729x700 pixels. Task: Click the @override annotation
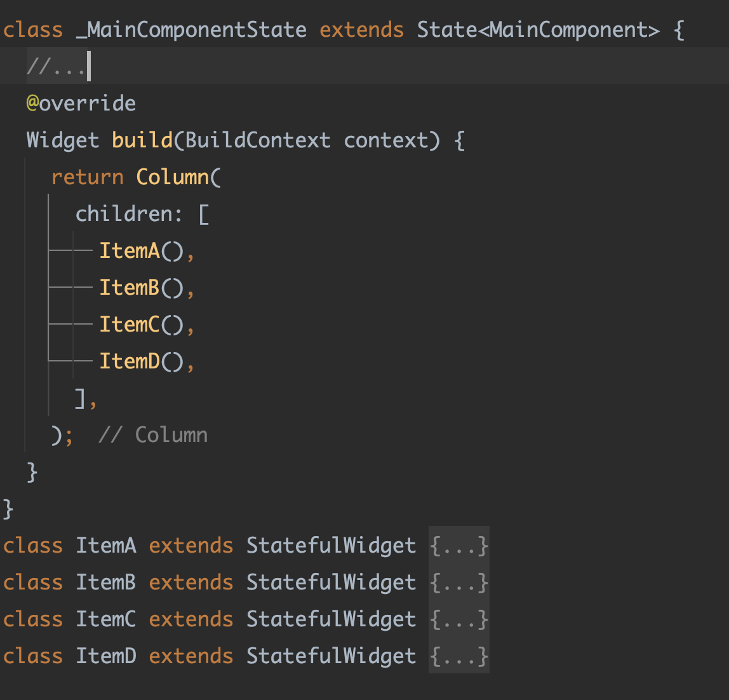(81, 104)
